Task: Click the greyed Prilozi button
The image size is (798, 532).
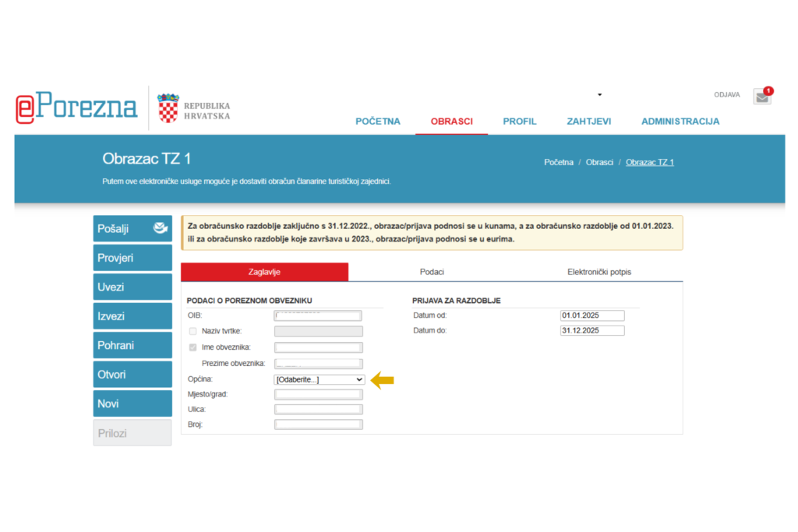Action: coord(132,433)
